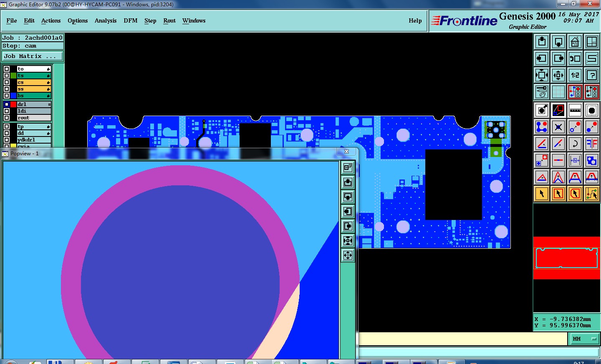The image size is (601, 364).
Task: Click the red color swatch of layer drl
Action: [13, 104]
